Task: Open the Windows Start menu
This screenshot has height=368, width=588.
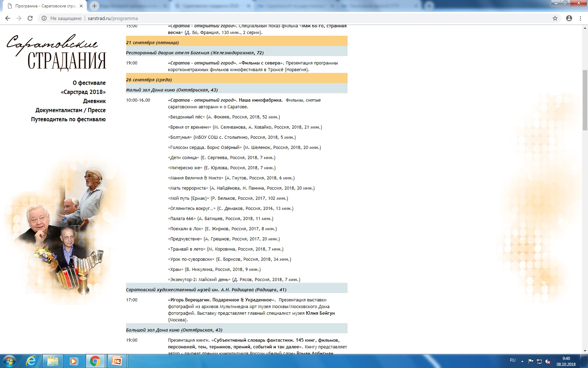Action: [9, 361]
